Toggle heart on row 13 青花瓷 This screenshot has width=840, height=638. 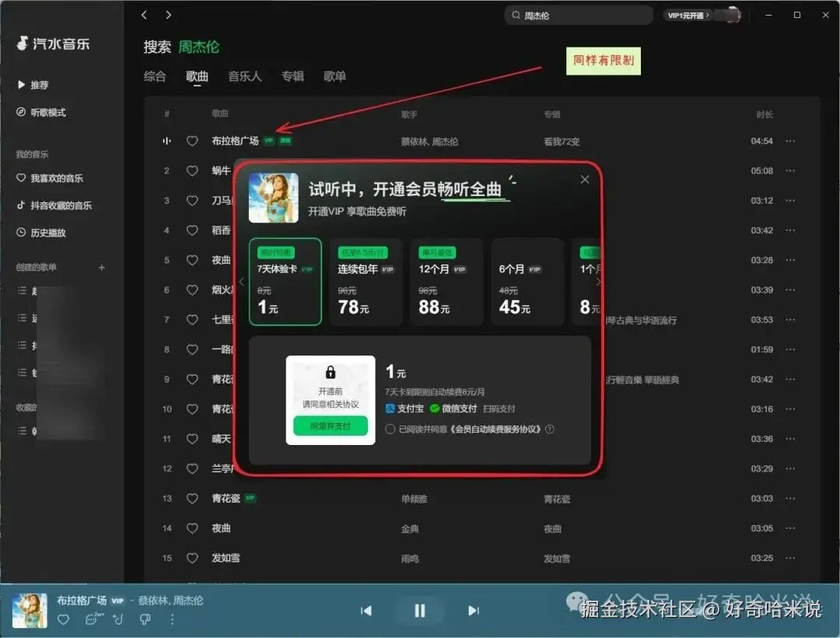click(x=192, y=498)
